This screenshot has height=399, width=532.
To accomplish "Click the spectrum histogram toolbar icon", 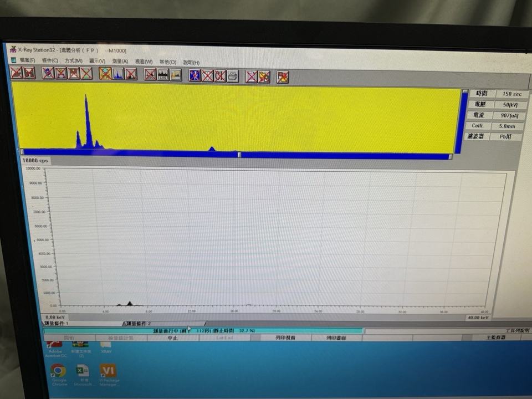I will (x=118, y=74).
